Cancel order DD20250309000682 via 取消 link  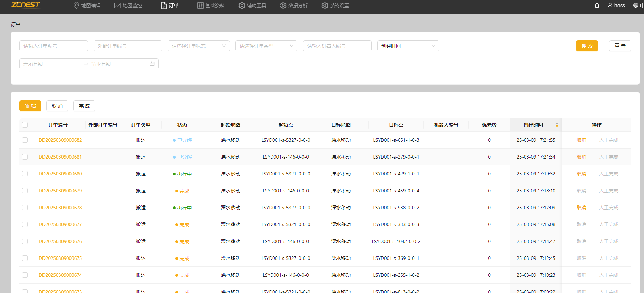(x=582, y=140)
